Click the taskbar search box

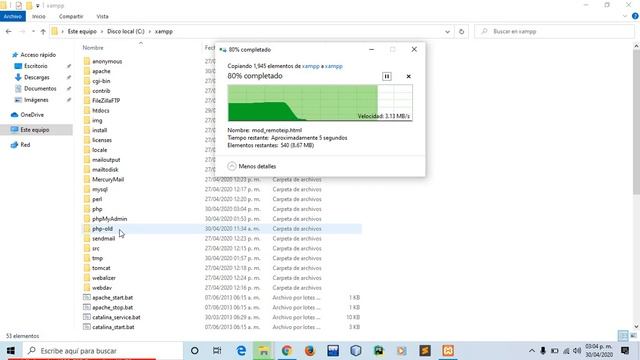point(102,351)
